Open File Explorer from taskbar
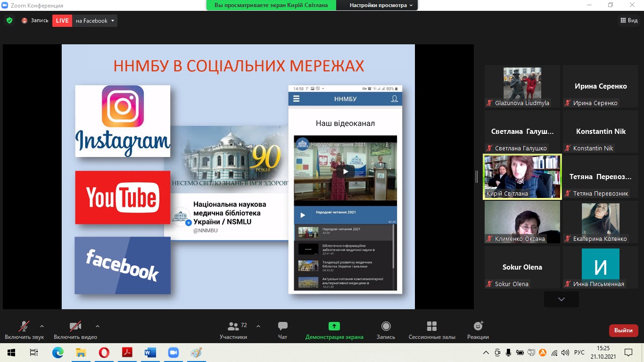 pos(81,353)
